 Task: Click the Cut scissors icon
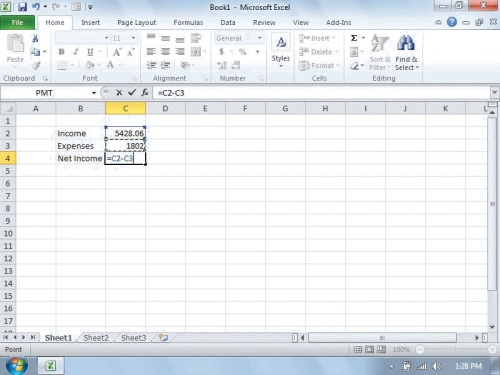[35, 38]
